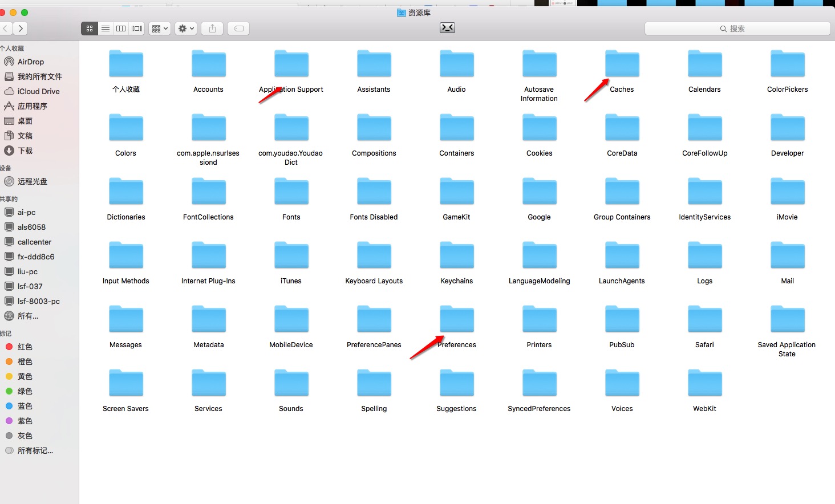Click the Edit Tags toolbar button

[238, 29]
